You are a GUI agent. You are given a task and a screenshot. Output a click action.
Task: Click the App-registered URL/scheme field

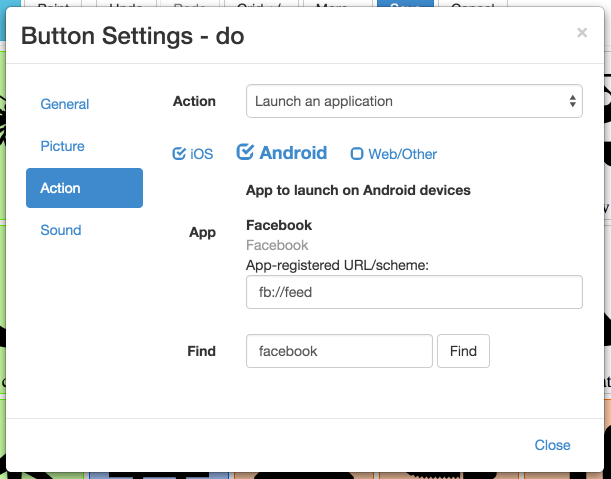coord(414,292)
